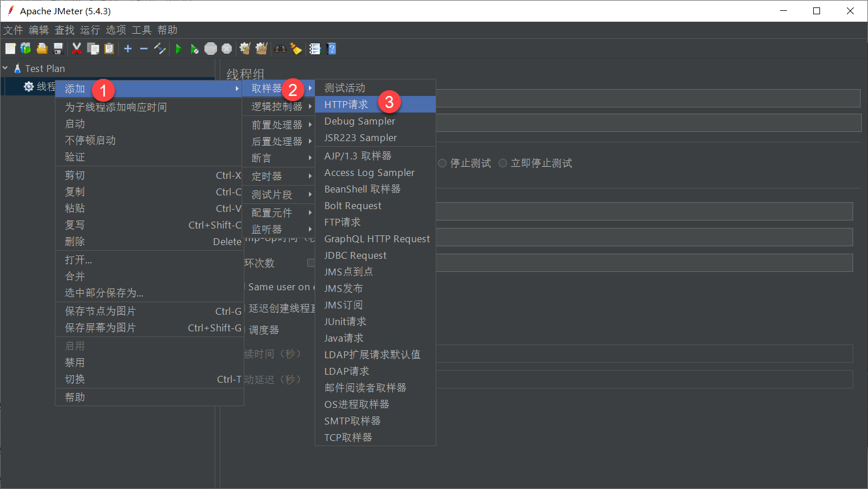Screen dimensions: 868x489
Task: Click the Save floppy disk icon
Action: coord(58,49)
